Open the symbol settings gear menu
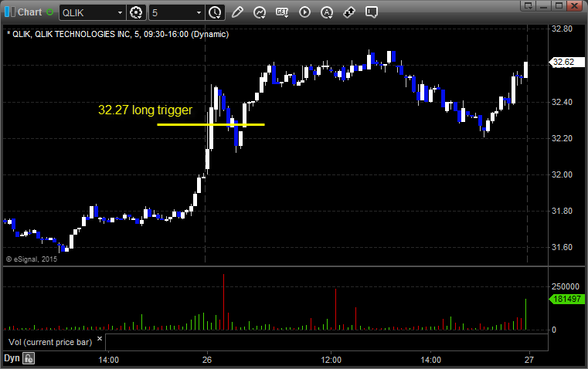The image size is (588, 369). point(136,12)
